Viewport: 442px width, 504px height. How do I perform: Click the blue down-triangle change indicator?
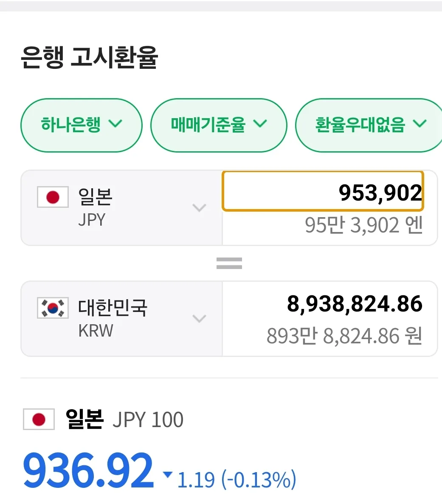coord(167,474)
